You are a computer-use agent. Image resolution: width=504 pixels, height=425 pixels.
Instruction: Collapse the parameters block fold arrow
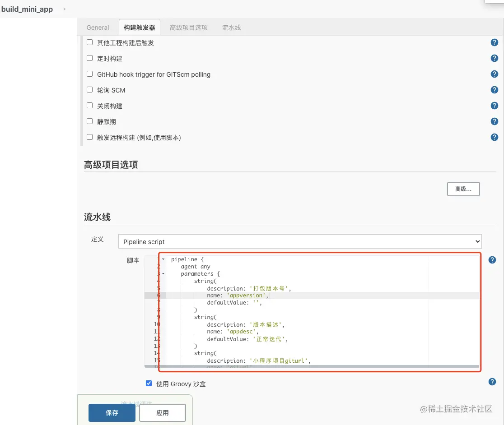point(163,273)
